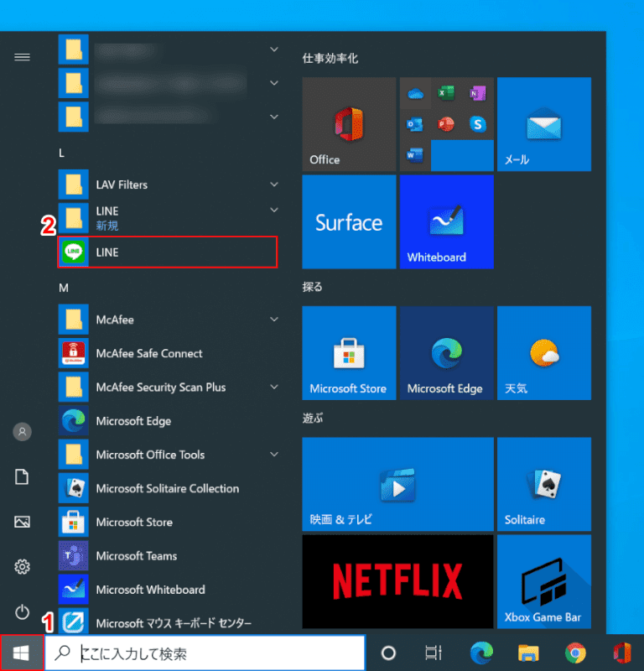The height and width of the screenshot is (671, 644).
Task: Open Skype in the Office tile group
Action: point(477,124)
